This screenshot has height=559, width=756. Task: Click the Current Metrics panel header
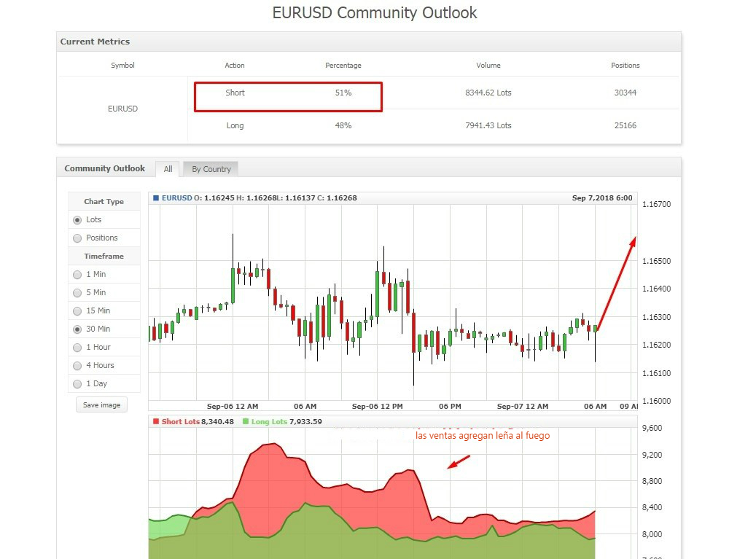[x=95, y=42]
